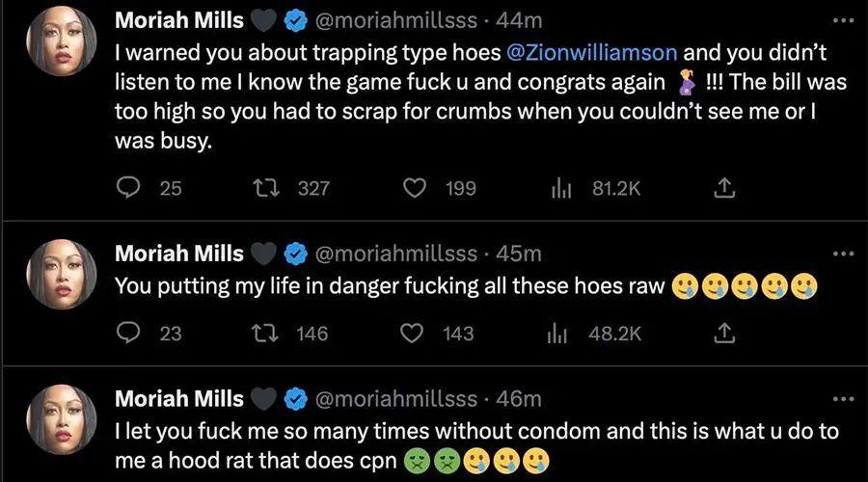Like the tweet with 143 likes
868x482 pixels.
click(413, 333)
